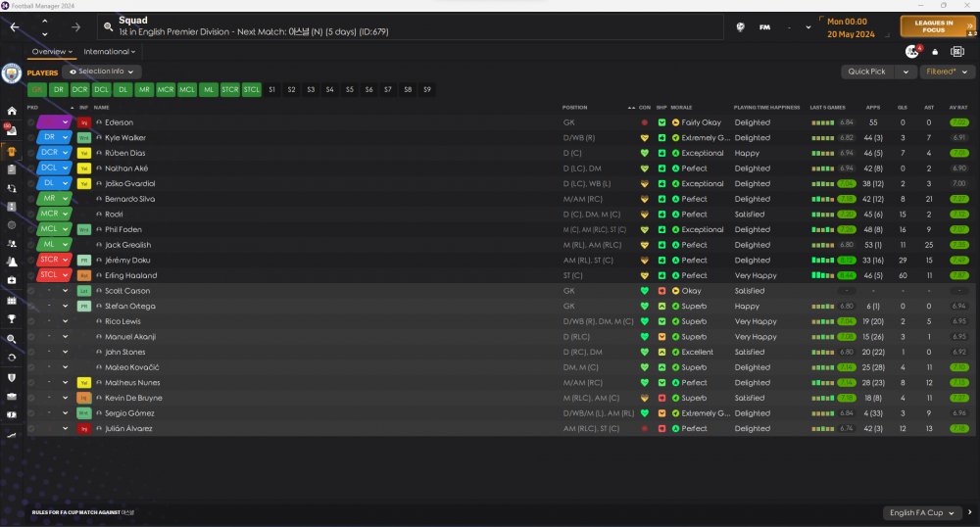Open the Selection Info dropdown

[101, 72]
